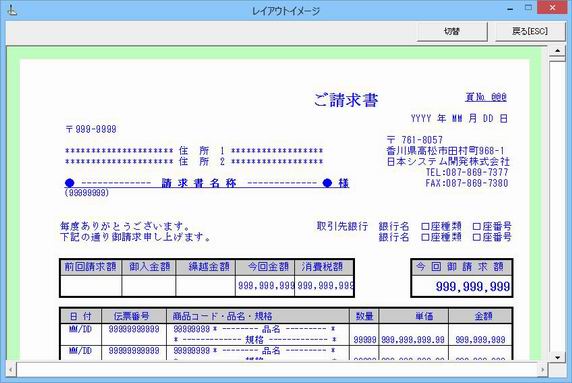This screenshot has height=383, width=572.
Task: Click the 下記の通り御請求申し上げます。 line
Action: (135, 237)
